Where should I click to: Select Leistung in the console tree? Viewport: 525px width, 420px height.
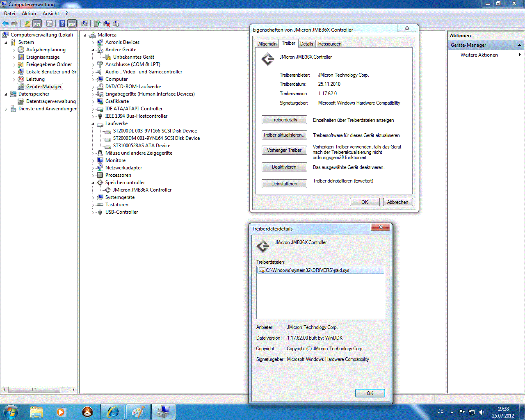[x=35, y=79]
